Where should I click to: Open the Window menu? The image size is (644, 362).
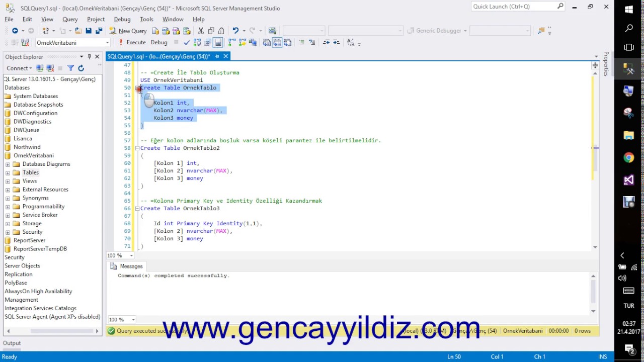click(x=173, y=19)
